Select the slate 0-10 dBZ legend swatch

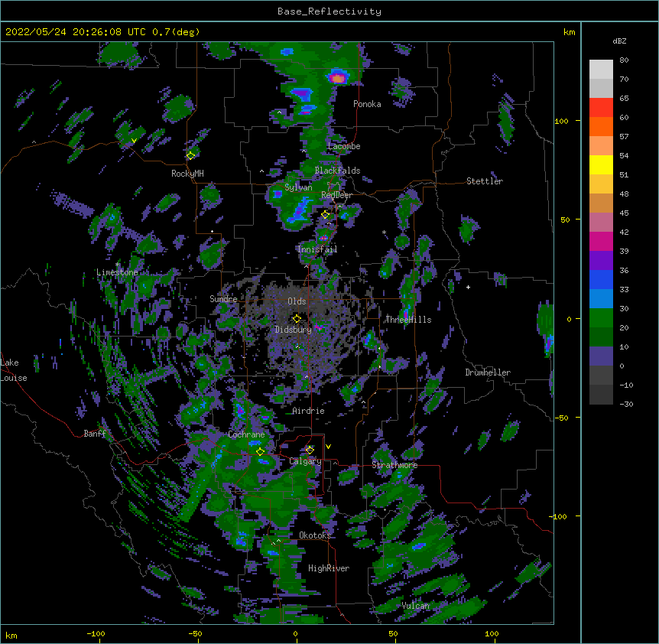601,356
